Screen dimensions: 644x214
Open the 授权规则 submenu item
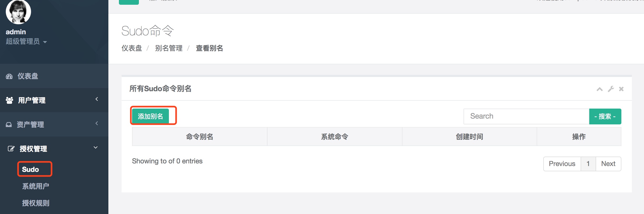click(36, 203)
